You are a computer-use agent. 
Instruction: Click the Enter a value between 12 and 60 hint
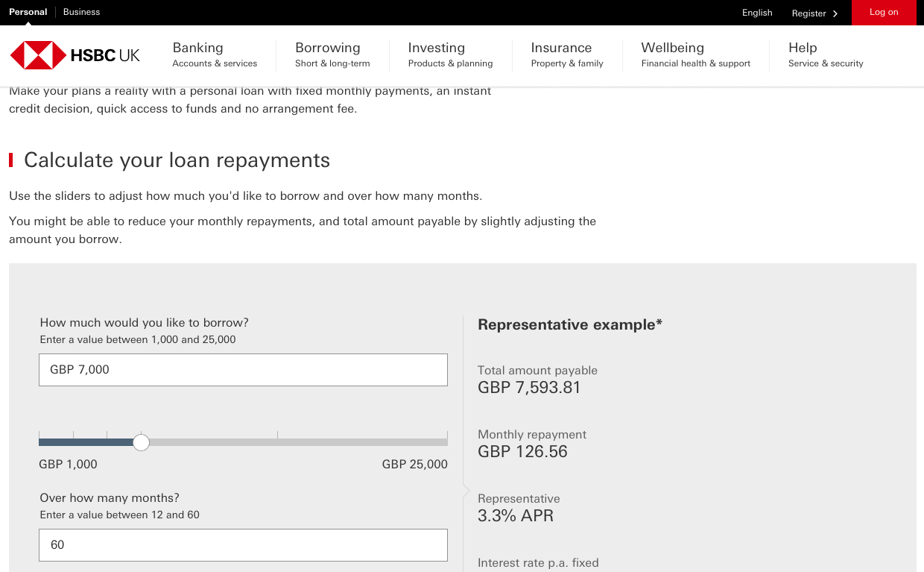coord(119,515)
